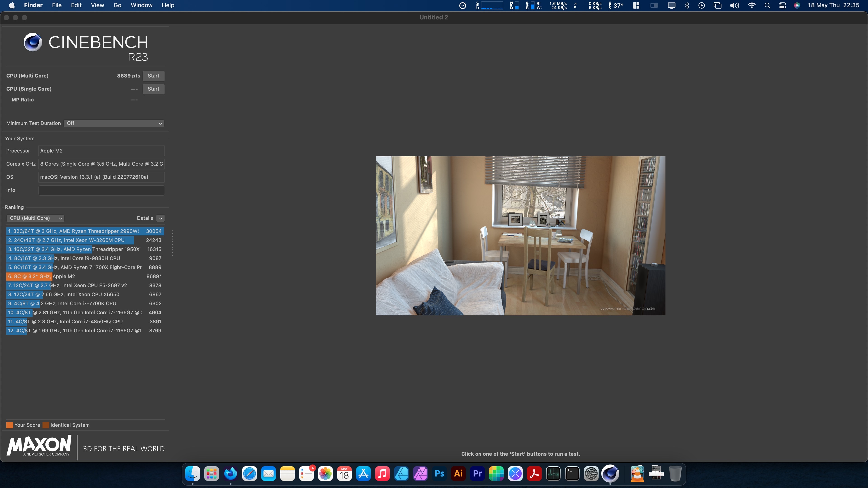Screen dimensions: 868x488
Task: Open the CPU (Multi Core) ranking dropdown
Action: click(35, 218)
